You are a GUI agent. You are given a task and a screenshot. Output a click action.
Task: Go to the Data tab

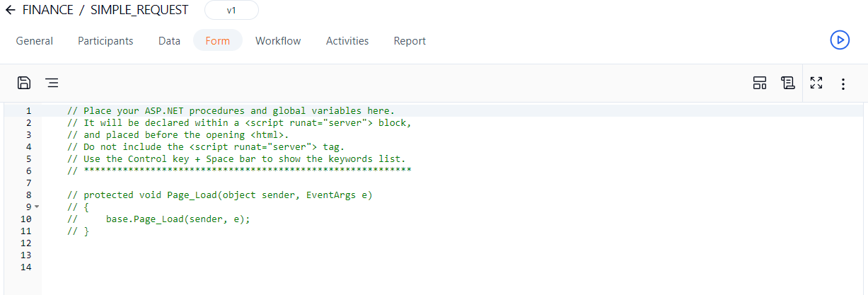(x=169, y=41)
